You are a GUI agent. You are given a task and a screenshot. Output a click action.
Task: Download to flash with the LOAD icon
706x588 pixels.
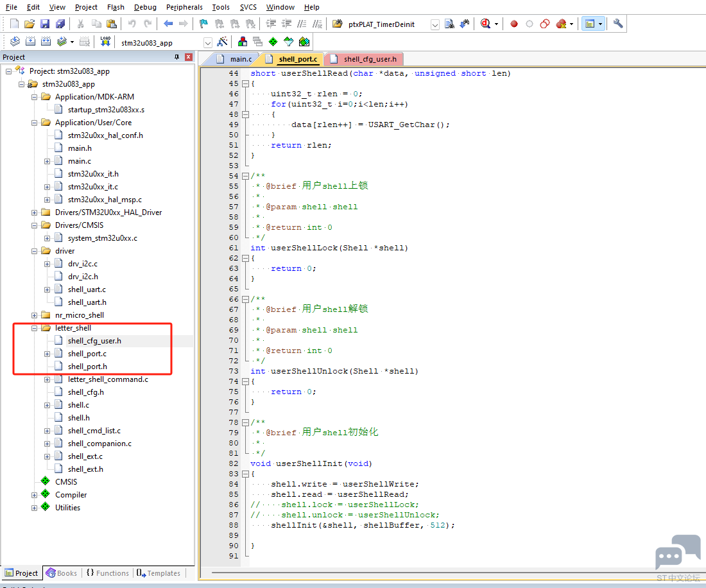(105, 42)
